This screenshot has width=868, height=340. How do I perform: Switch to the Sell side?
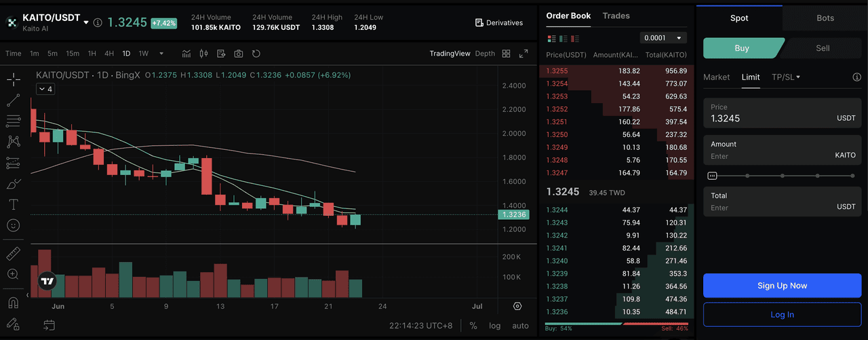(x=823, y=48)
